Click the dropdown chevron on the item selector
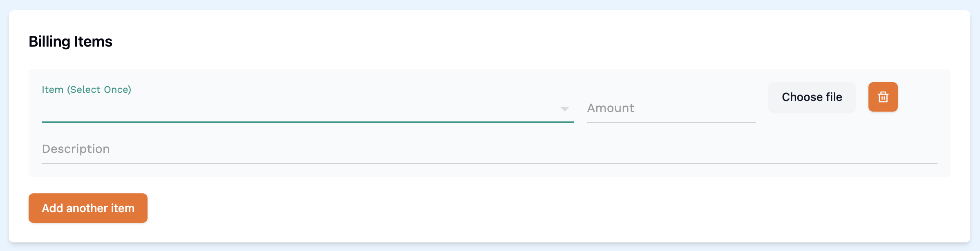 (564, 108)
